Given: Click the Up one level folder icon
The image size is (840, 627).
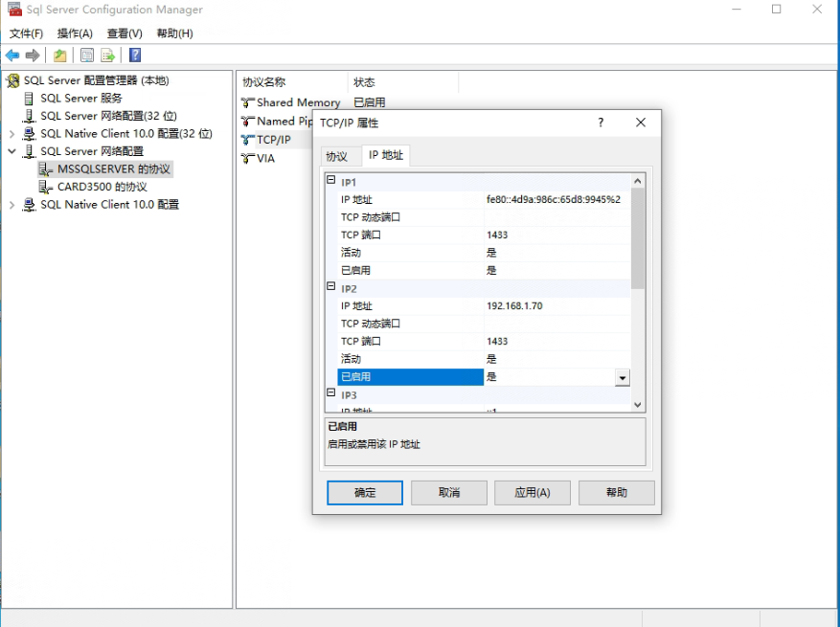Looking at the screenshot, I should point(60,56).
